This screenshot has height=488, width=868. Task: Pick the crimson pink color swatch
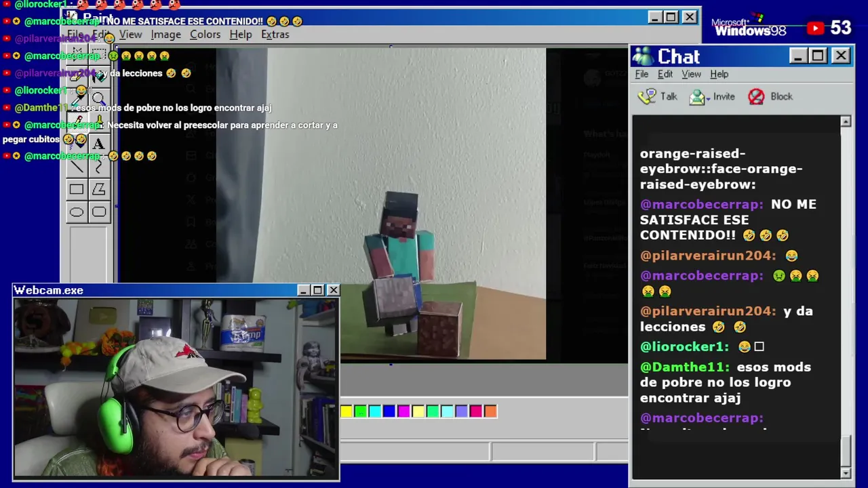tap(476, 411)
